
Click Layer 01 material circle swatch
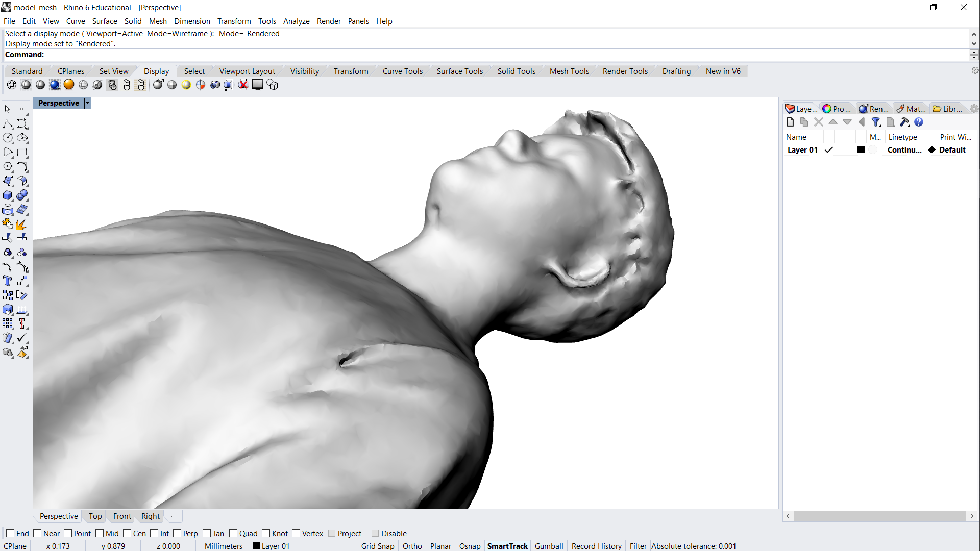click(x=873, y=149)
